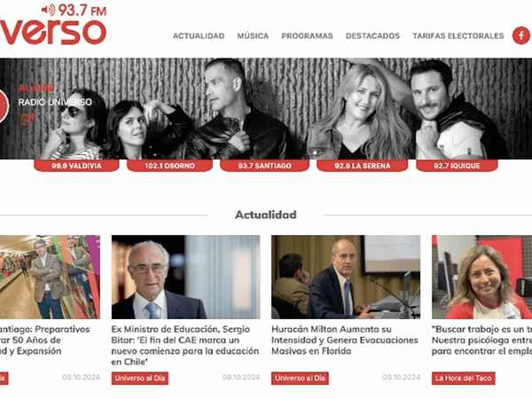
Task: Start the live stream red play circle
Action: (x=3, y=106)
